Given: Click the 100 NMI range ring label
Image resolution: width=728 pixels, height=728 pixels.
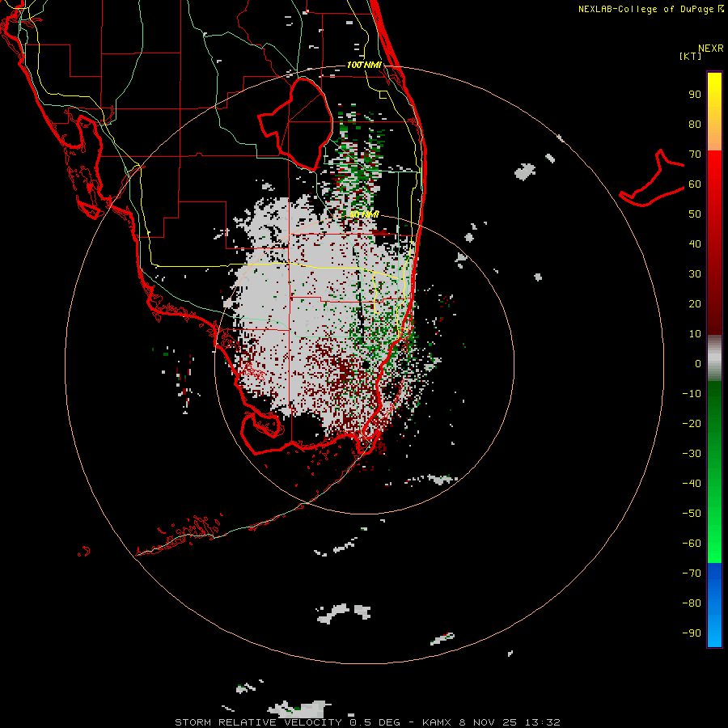Looking at the screenshot, I should [364, 65].
